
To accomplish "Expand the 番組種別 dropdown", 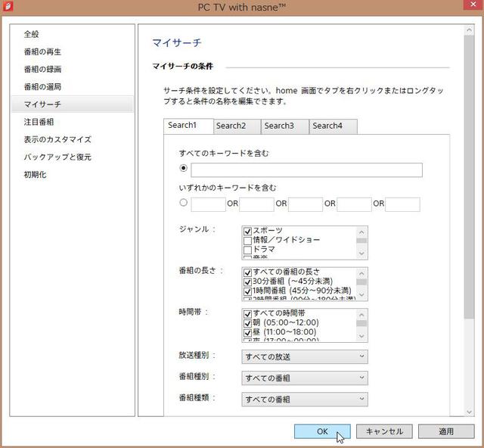I will tap(305, 378).
